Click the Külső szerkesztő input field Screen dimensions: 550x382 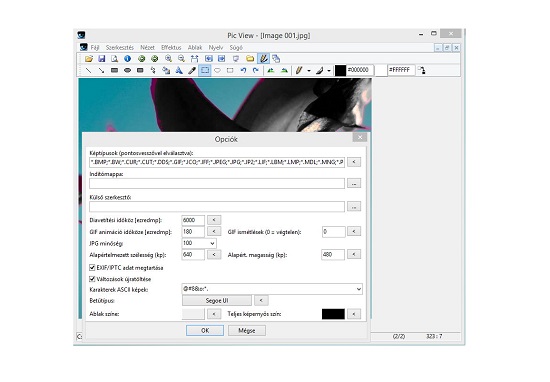tap(217, 207)
